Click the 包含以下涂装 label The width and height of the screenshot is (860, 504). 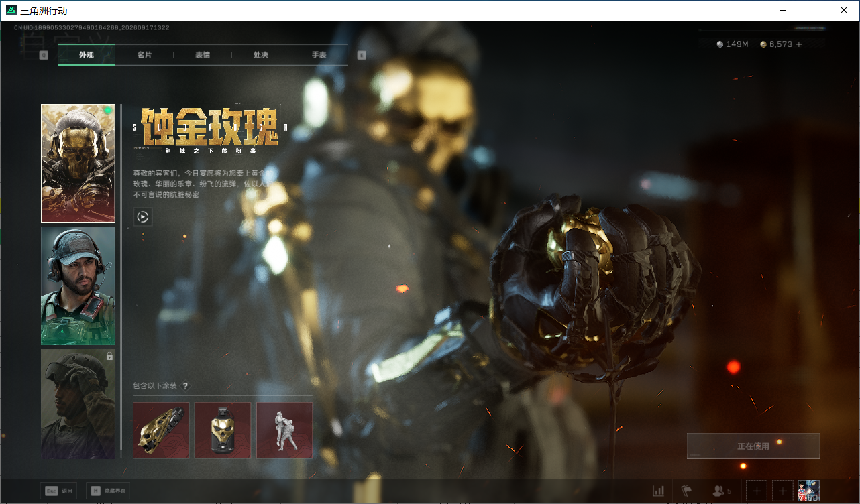[x=155, y=386]
